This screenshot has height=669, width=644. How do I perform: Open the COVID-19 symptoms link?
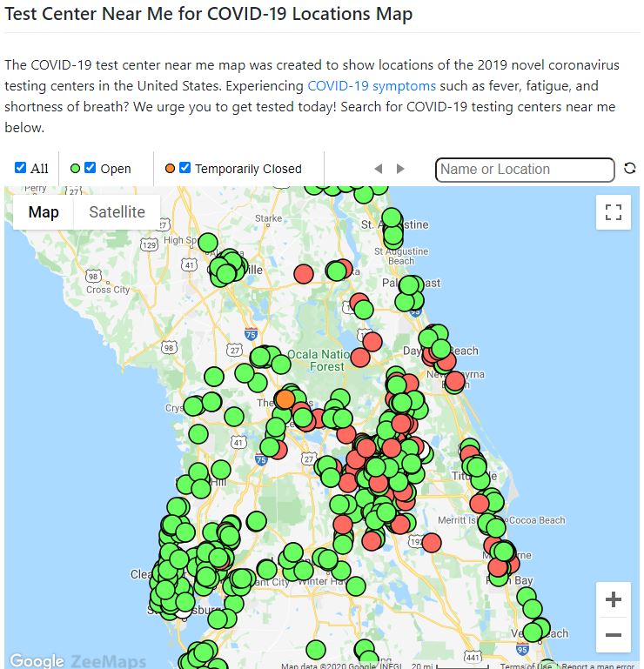[372, 86]
